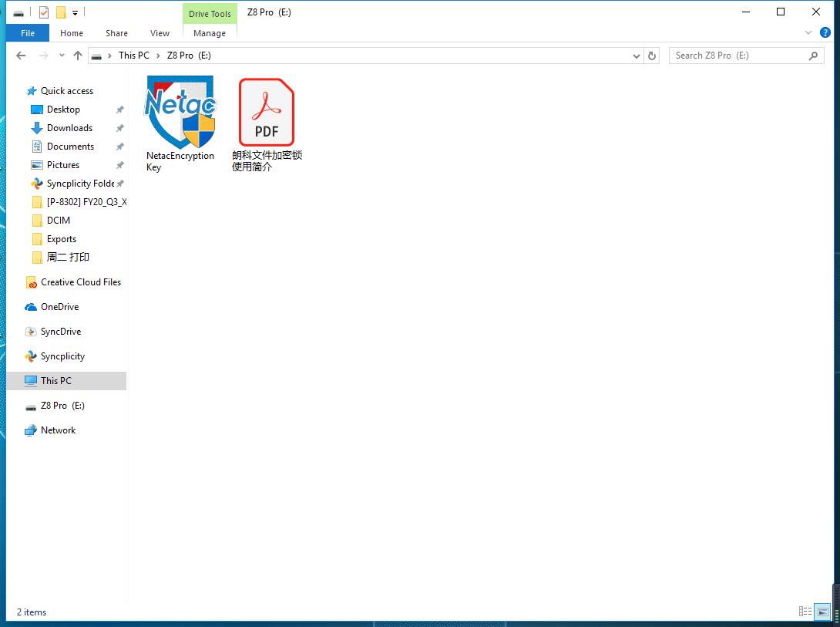Open the Manage ribbon tab
The width and height of the screenshot is (840, 627).
[x=210, y=33]
